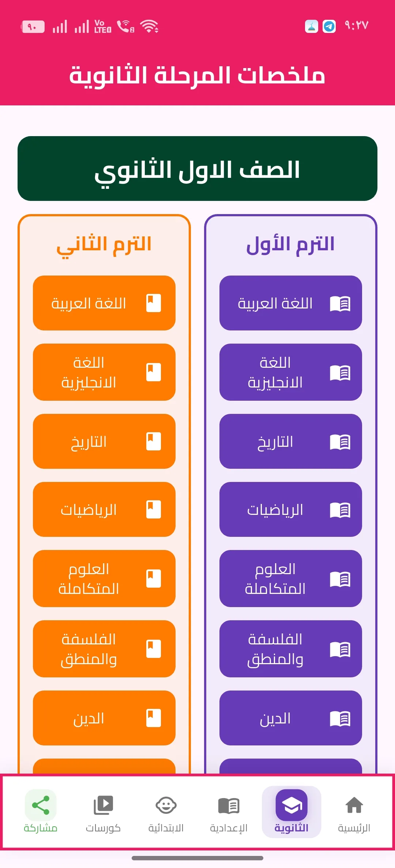
Task: Open the كورسات video library icon
Action: pos(104,805)
